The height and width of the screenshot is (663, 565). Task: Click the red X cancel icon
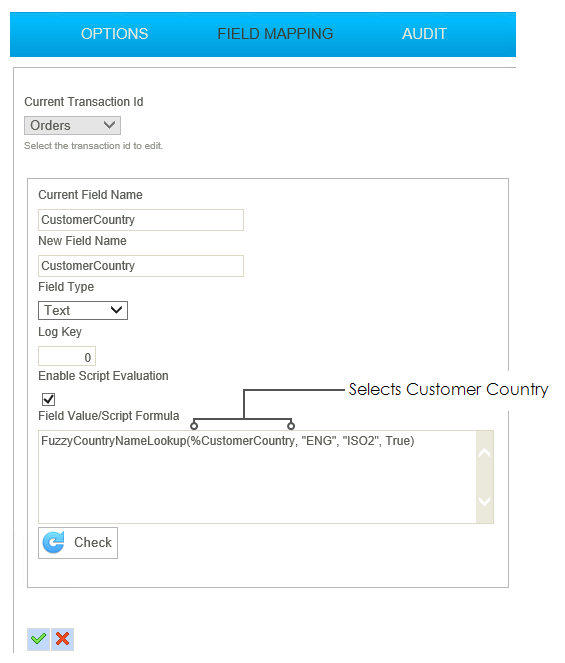63,639
